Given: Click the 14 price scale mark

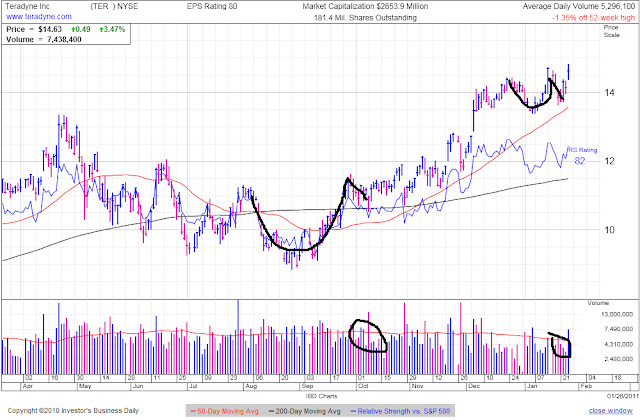Looking at the screenshot, I should point(609,93).
